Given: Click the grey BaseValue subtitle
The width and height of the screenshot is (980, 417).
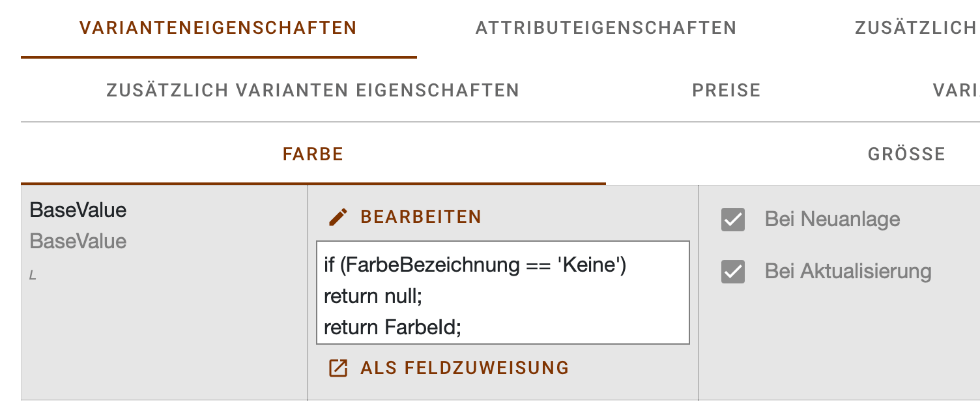Looking at the screenshot, I should [x=78, y=242].
